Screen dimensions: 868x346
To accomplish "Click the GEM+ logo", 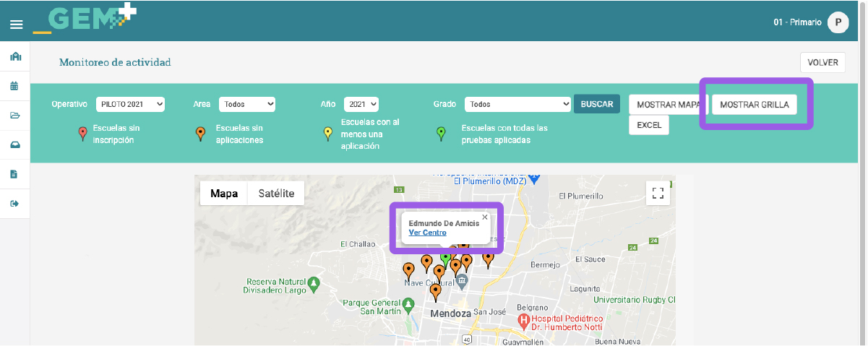I will 85,19.
